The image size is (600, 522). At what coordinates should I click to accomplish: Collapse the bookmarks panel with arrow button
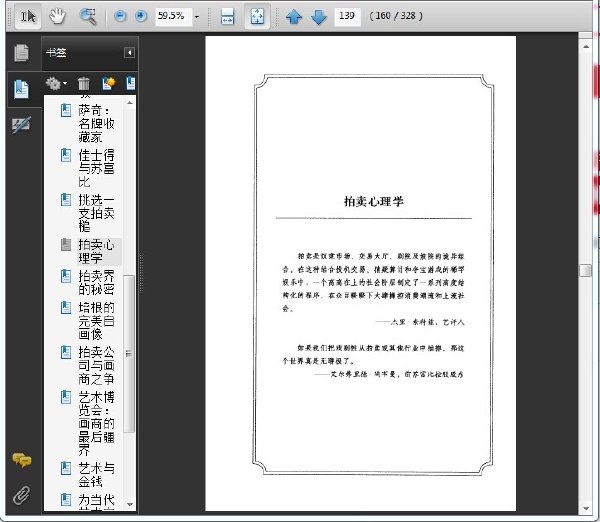[x=129, y=52]
